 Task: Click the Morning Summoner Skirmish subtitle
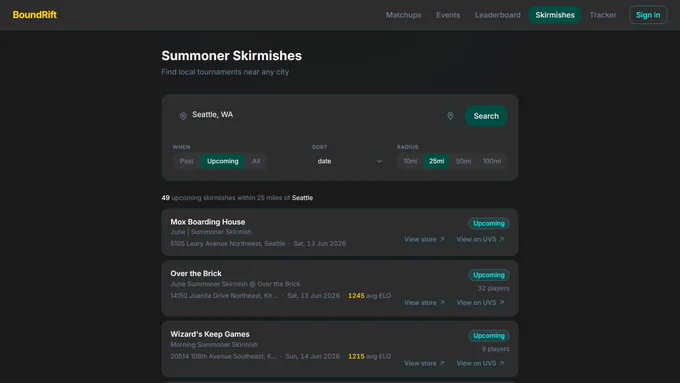214,345
